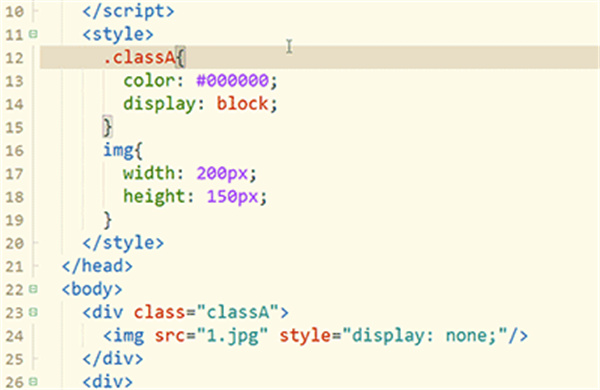
Task: Click the display property on line 14
Action: (x=159, y=104)
